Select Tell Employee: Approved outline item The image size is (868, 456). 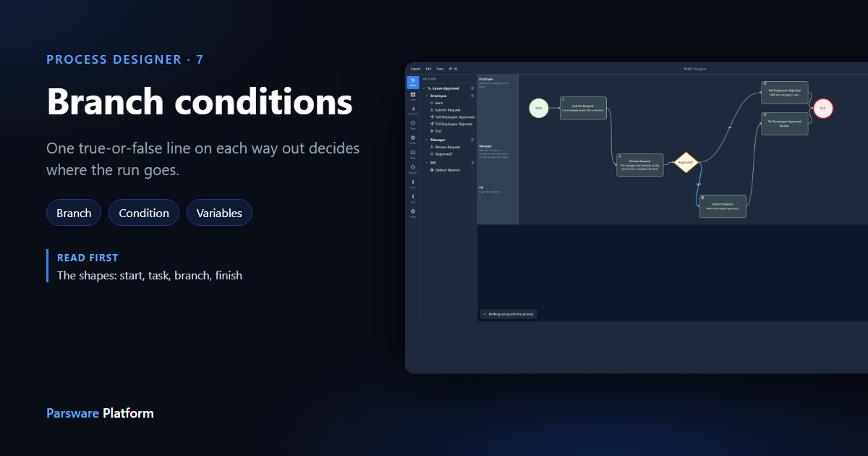click(x=452, y=117)
